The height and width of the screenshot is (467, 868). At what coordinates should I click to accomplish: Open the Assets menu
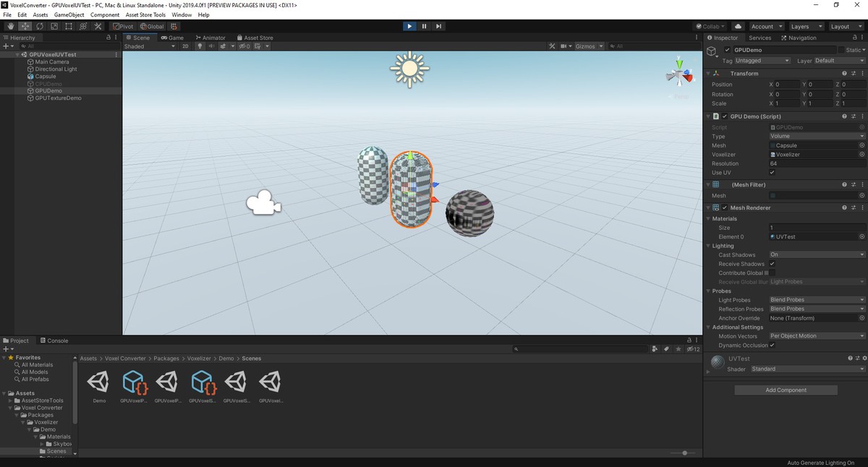pos(40,14)
